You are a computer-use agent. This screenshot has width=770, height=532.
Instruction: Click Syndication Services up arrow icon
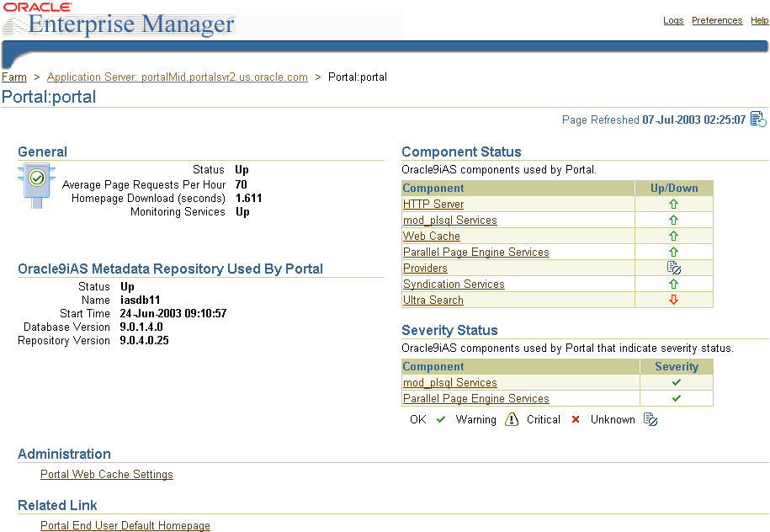[673, 284]
